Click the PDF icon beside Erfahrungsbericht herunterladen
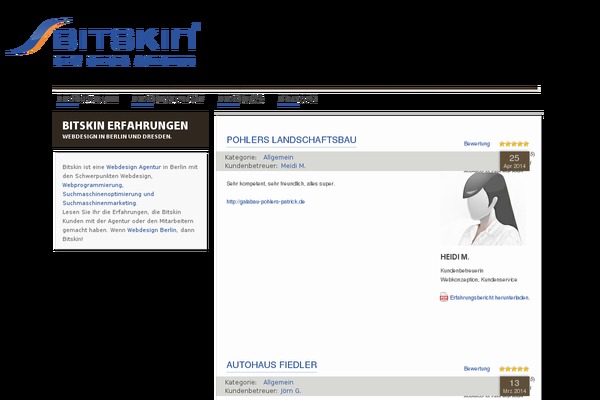The image size is (600, 400). coord(443,297)
